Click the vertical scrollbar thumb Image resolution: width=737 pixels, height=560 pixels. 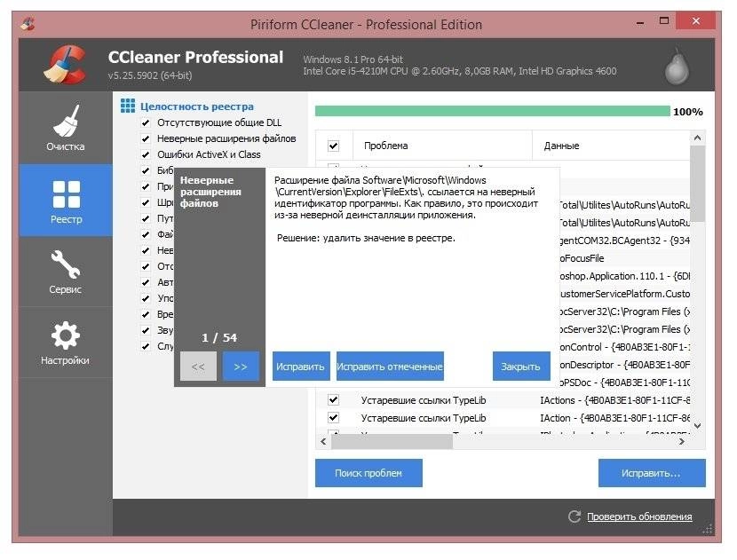(x=698, y=184)
